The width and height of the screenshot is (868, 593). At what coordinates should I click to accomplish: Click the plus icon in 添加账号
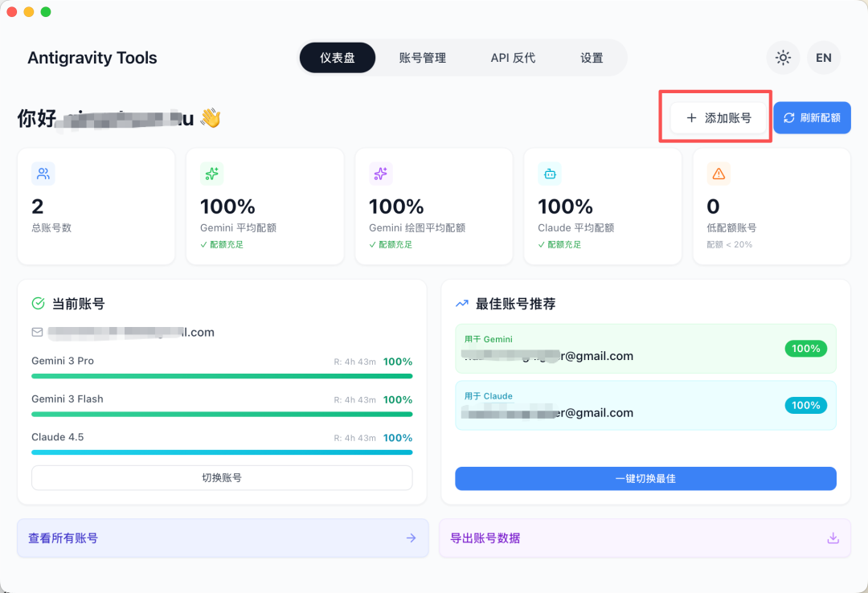691,118
